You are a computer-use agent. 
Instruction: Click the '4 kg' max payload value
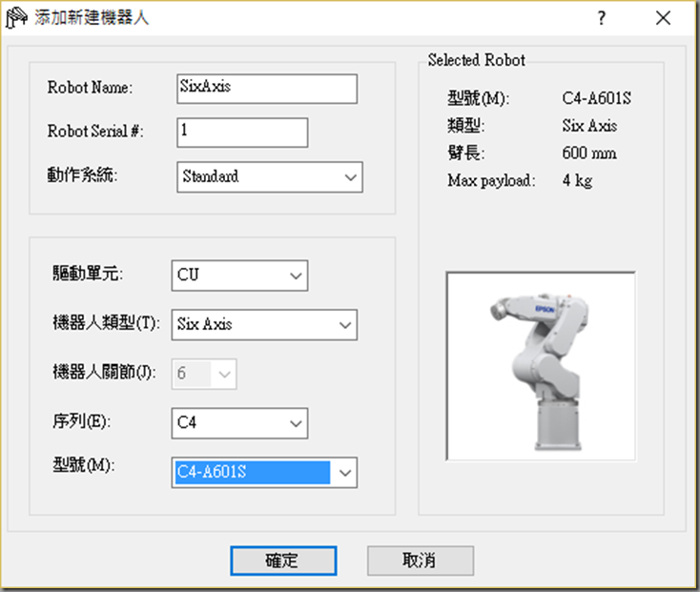coord(577,181)
